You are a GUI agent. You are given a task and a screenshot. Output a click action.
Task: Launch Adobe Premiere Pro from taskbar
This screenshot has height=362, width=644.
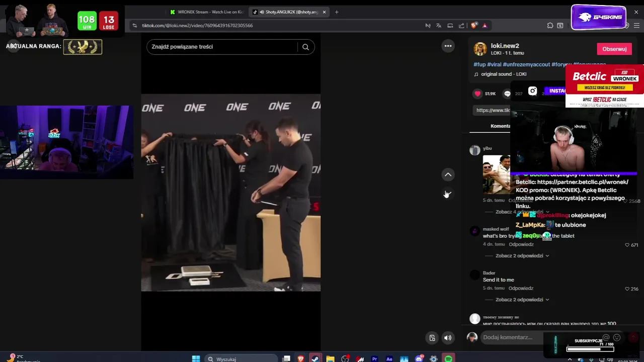pos(374,358)
